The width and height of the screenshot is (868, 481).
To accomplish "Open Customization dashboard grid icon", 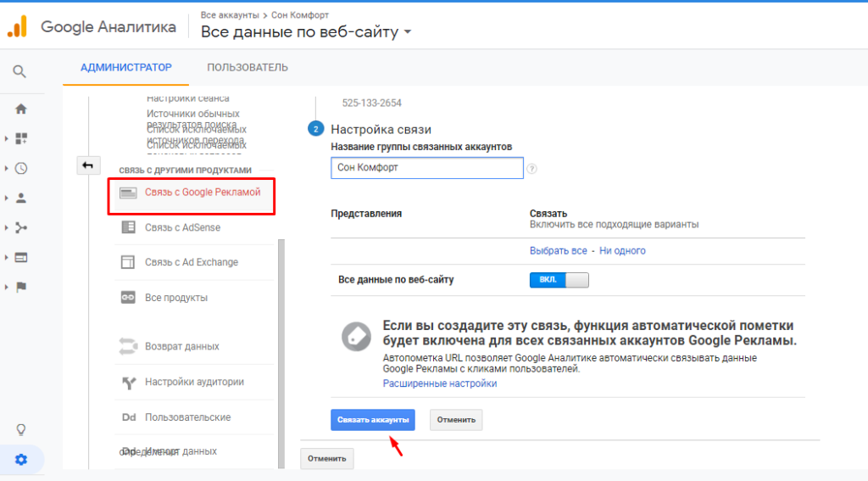I will click(x=21, y=138).
